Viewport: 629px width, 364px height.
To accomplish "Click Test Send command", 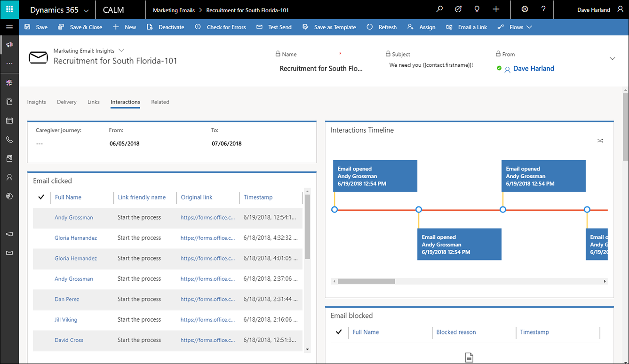I will coord(274,27).
